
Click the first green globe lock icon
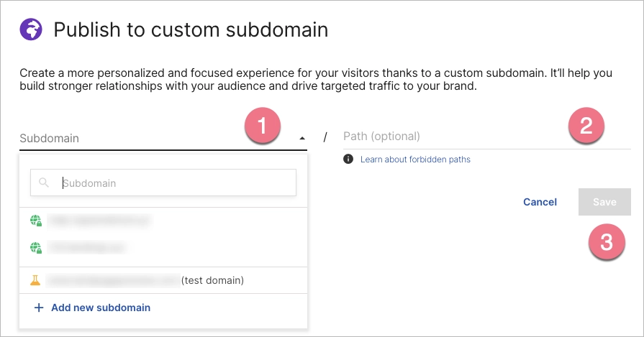[36, 221]
